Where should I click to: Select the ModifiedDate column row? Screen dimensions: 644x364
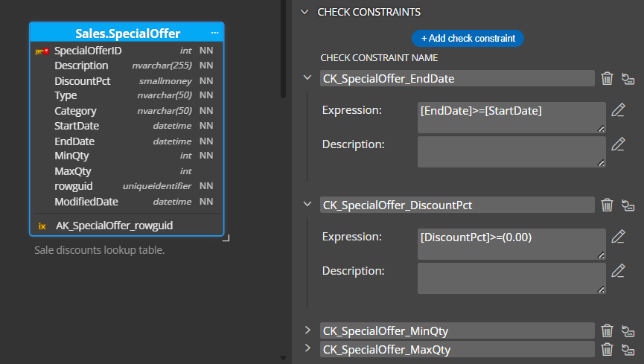pyautogui.click(x=127, y=202)
